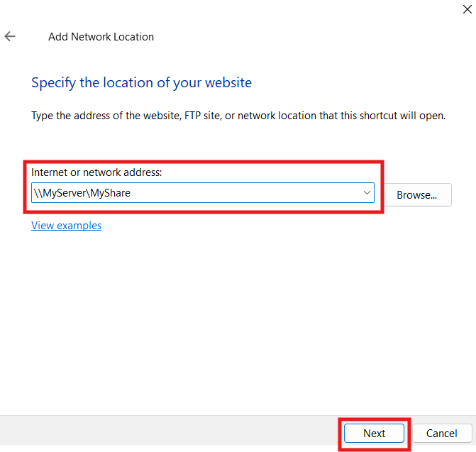Open the View examples link
This screenshot has width=476, height=452.
(66, 226)
